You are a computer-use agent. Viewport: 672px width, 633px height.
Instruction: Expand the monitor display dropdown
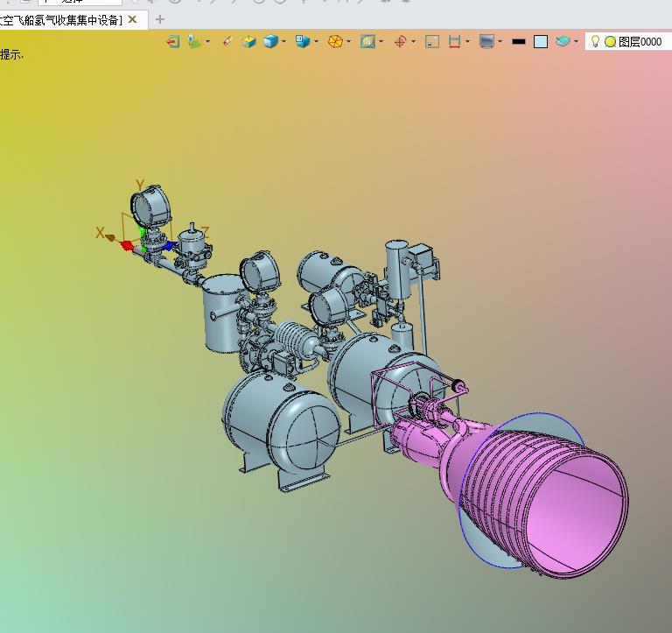(x=500, y=42)
